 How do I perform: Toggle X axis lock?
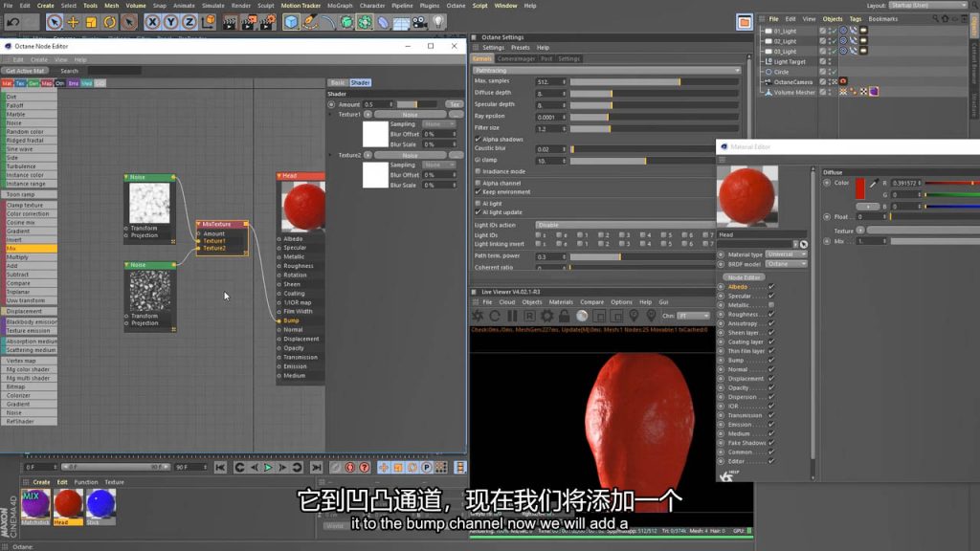152,22
